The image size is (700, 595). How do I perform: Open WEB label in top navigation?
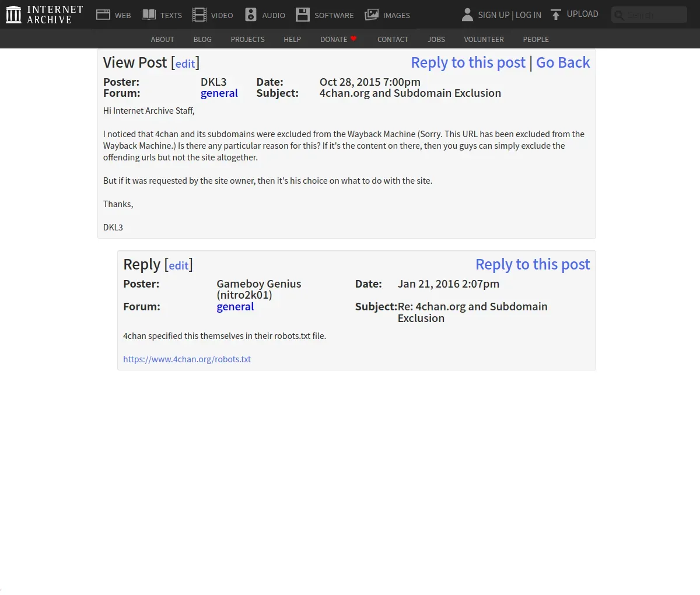(123, 15)
